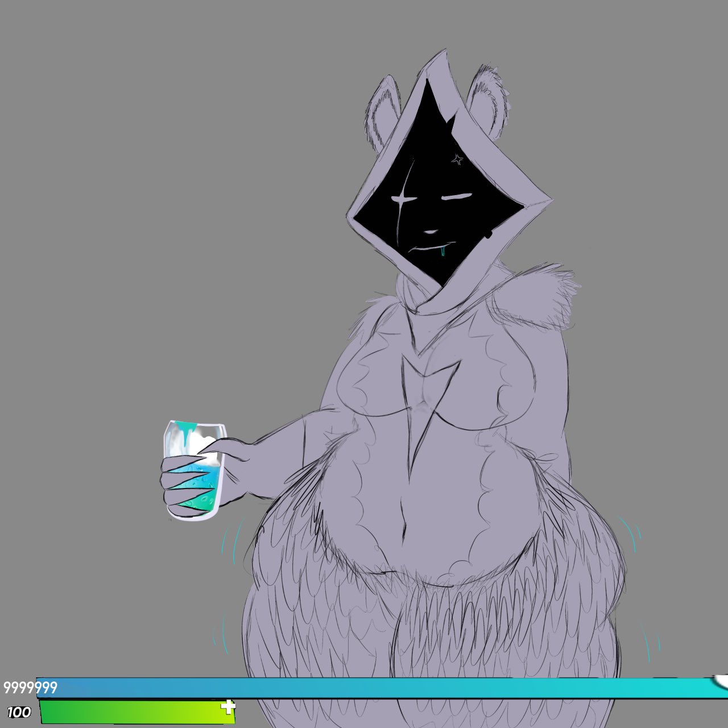
Task: Click the white shield icon on blue bar
Action: [x=721, y=681]
